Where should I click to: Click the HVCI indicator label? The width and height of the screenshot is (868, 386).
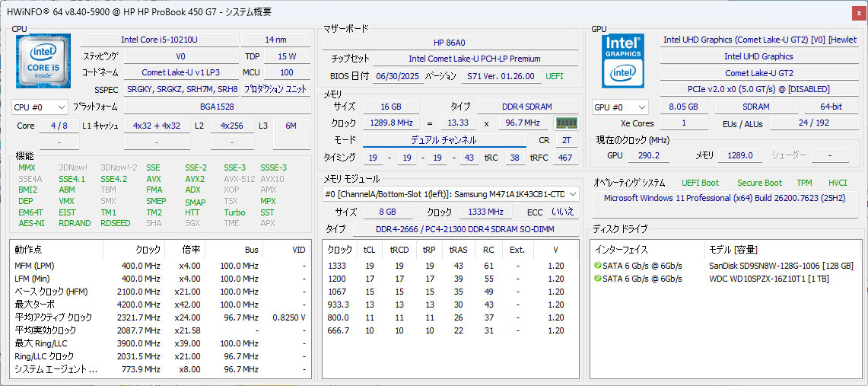click(x=837, y=183)
